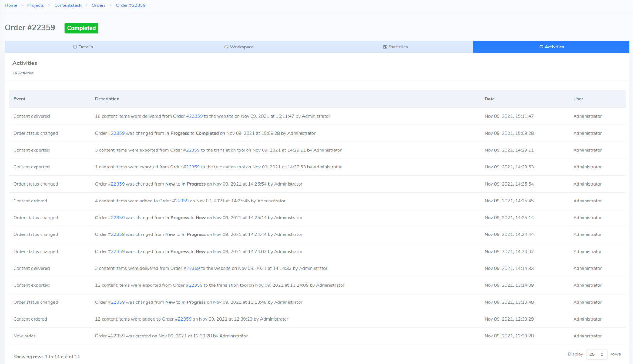This screenshot has height=364, width=633.
Task: Click the Order #22359 page heading
Action: click(x=30, y=28)
